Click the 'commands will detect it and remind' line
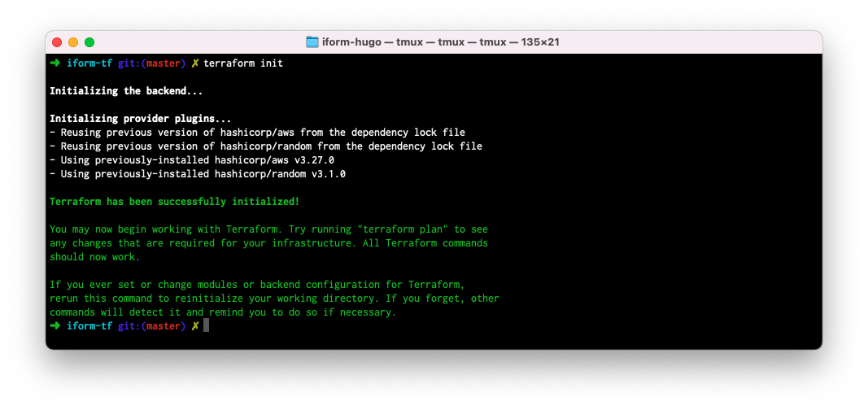 click(x=223, y=312)
